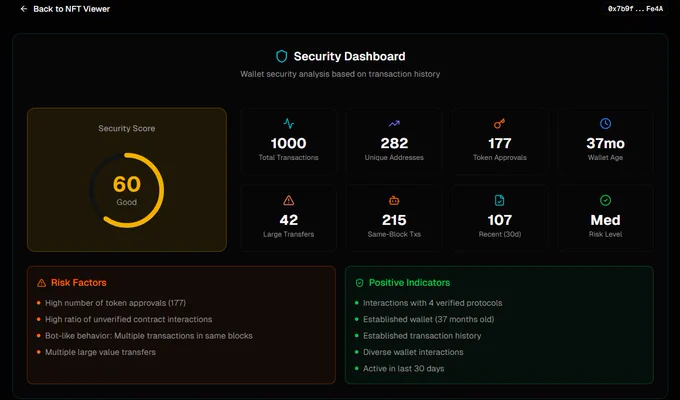Click the 42 Large Transfers value
680x400 pixels.
[x=289, y=220]
